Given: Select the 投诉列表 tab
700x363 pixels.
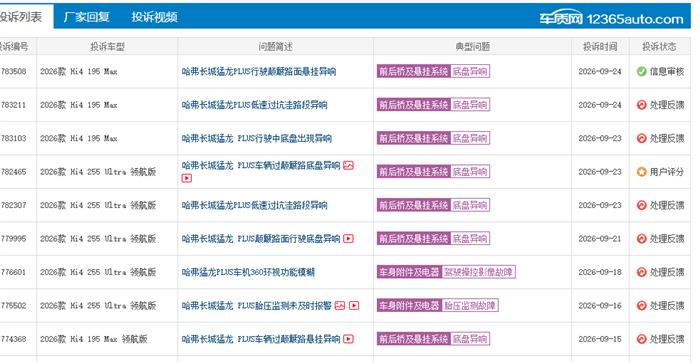Looking at the screenshot, I should (21, 17).
